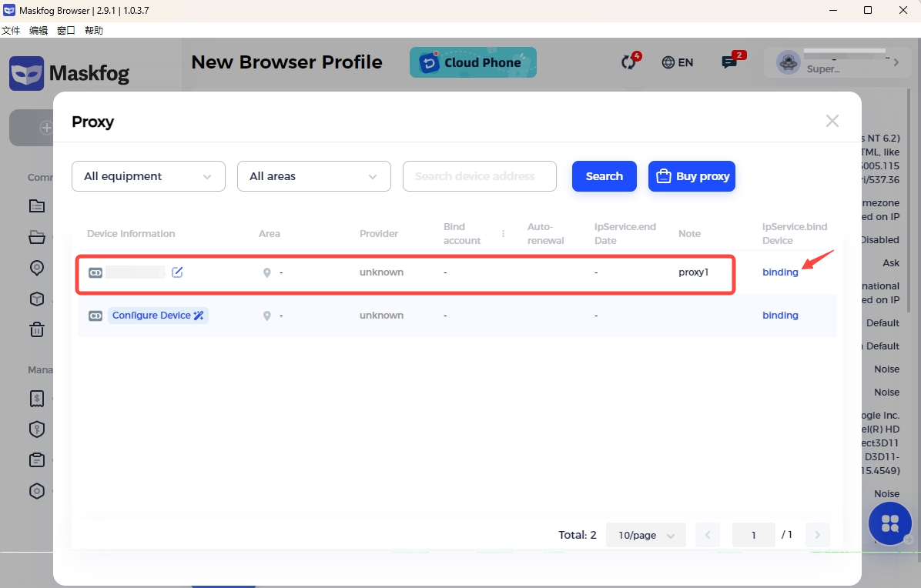
Task: Expand the user account chevron
Action: (x=896, y=62)
